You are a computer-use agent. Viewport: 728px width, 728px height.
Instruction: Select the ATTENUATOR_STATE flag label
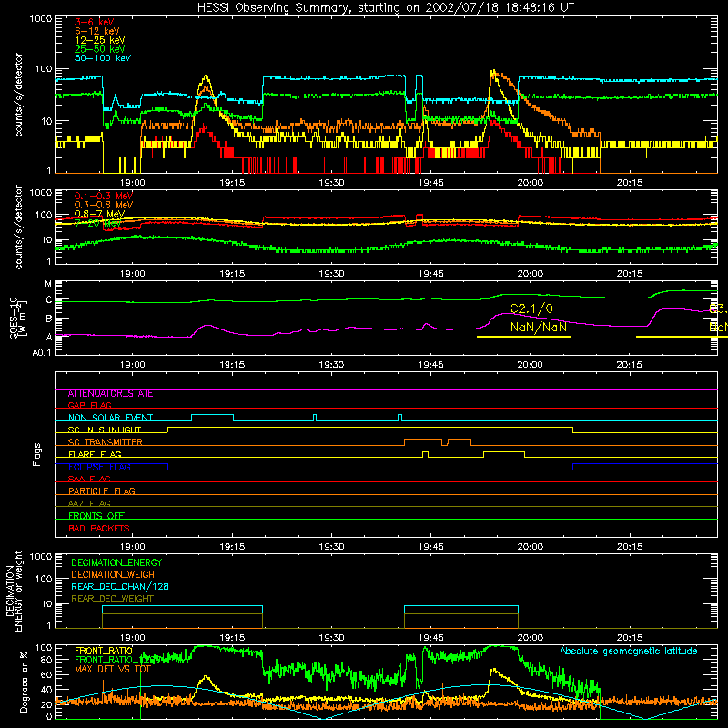pos(110,394)
